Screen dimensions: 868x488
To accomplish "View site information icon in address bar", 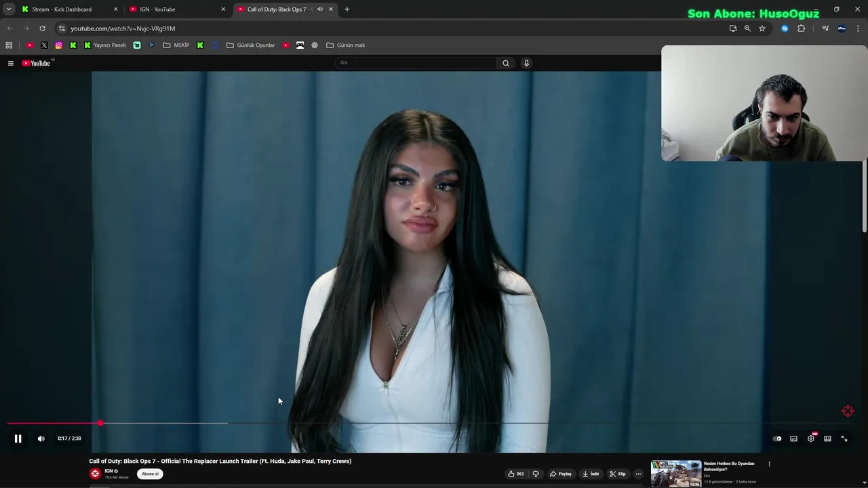I will (61, 28).
